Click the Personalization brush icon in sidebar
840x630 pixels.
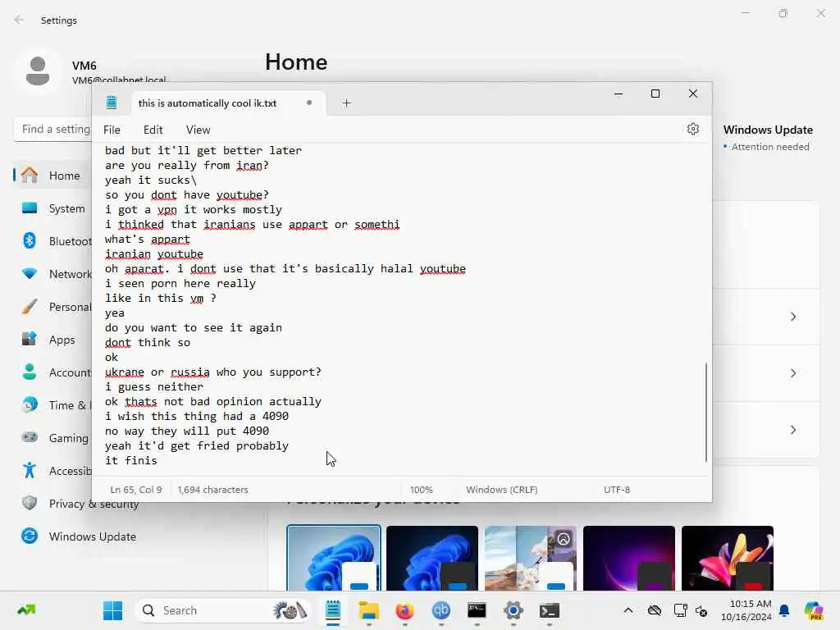click(x=30, y=307)
